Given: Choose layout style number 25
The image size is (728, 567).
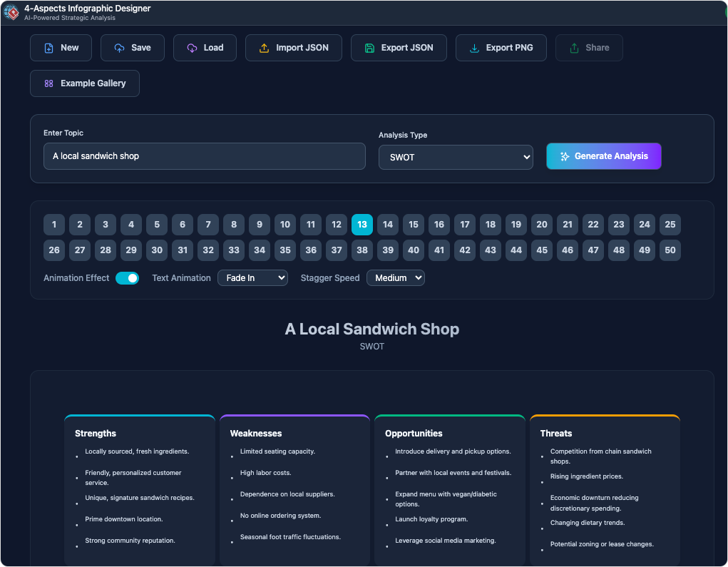Looking at the screenshot, I should coord(670,225).
